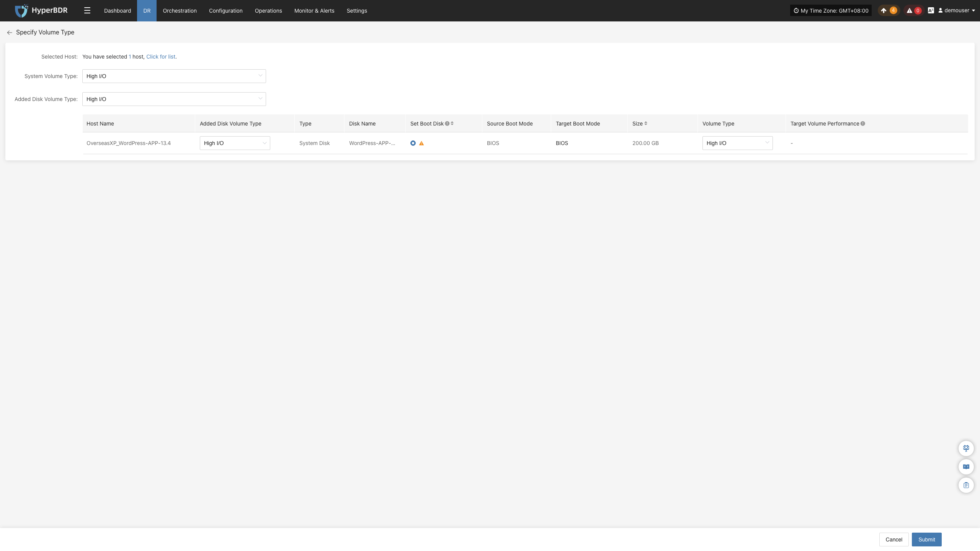This screenshot has height=551, width=980.
Task: Click the Source Boot Mode BIOS value
Action: pos(493,143)
